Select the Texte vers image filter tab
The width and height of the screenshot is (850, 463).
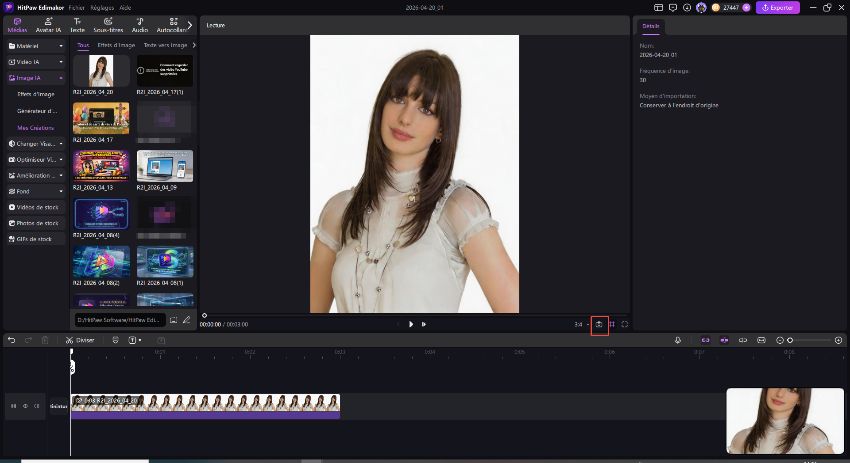click(x=165, y=46)
